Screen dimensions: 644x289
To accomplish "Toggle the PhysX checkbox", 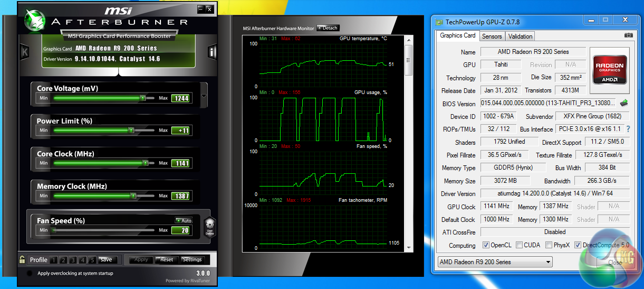I will pyautogui.click(x=549, y=245).
